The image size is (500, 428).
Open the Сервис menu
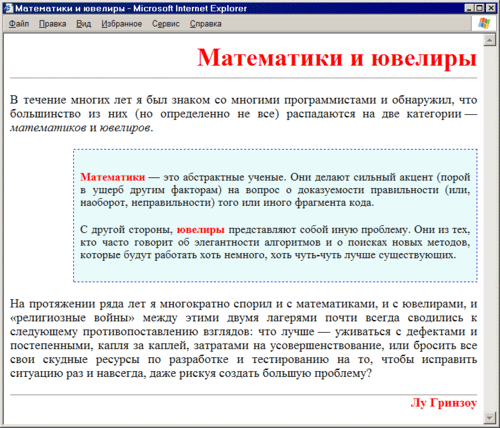(166, 24)
